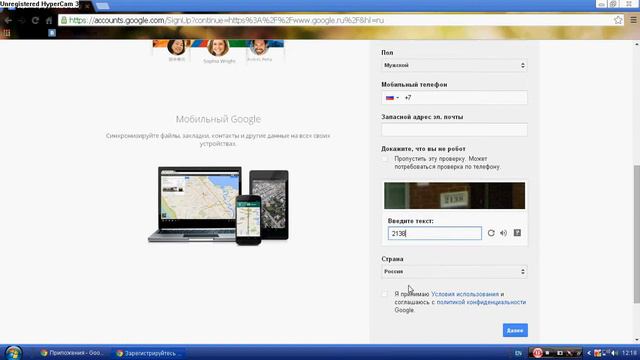Viewport: 640px width, 360px height.
Task: Switch to the Приложения Chrome taskbar window
Action: click(72, 353)
